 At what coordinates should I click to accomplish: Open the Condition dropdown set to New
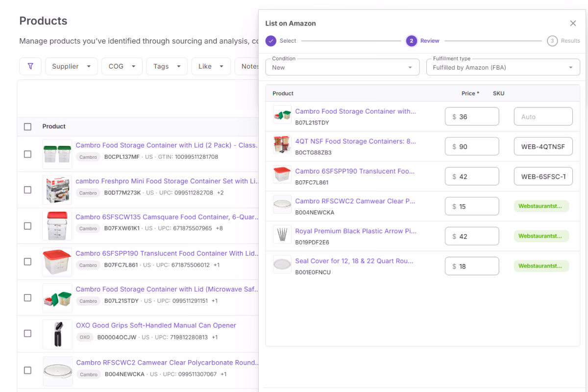pos(343,67)
